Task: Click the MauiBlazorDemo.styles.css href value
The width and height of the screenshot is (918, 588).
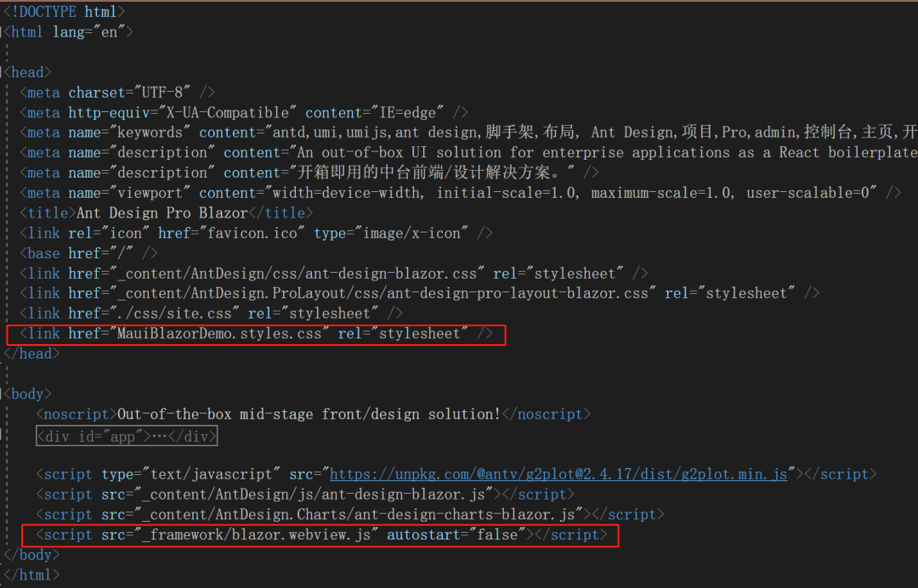Action: pos(218,334)
